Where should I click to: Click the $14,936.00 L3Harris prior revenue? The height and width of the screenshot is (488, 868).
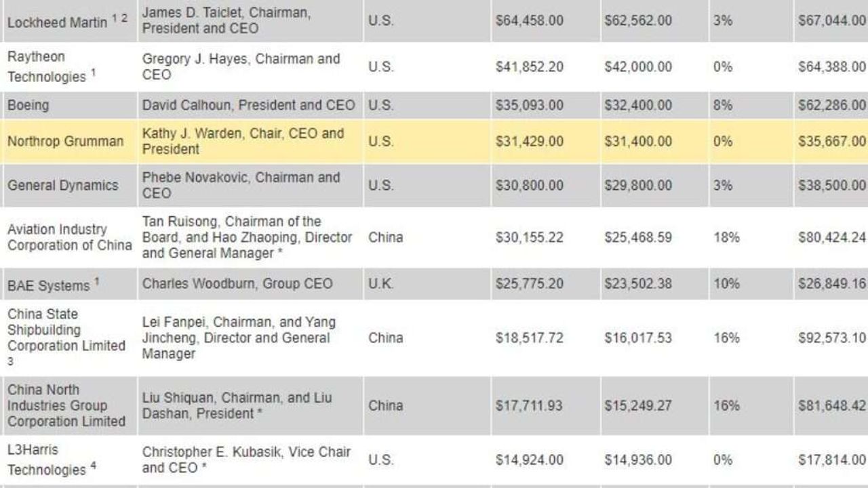[x=638, y=460]
